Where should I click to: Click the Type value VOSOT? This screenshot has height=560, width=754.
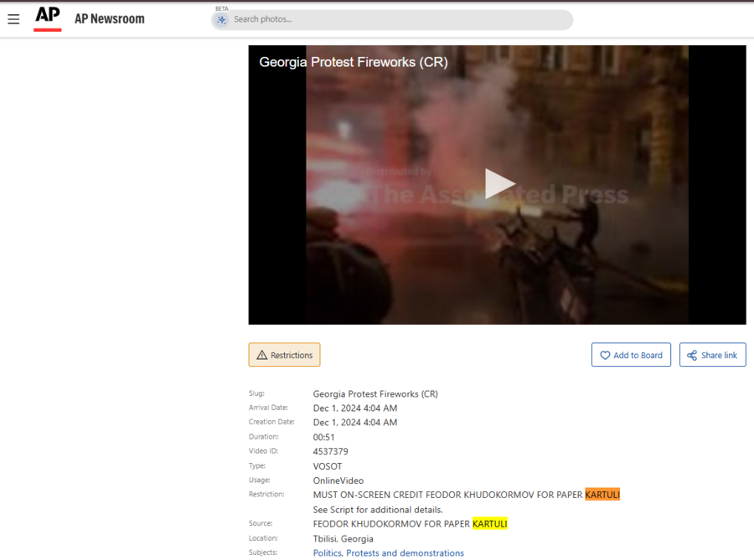click(x=328, y=466)
